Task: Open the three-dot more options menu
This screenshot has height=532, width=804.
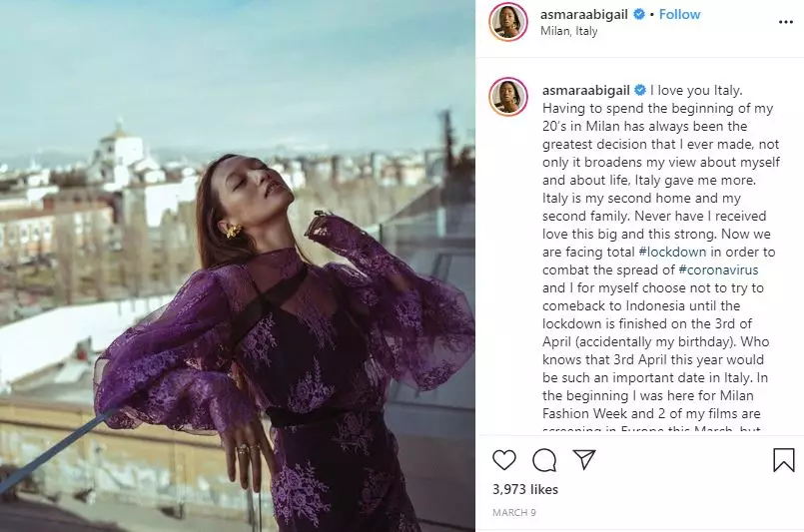Action: tap(786, 22)
